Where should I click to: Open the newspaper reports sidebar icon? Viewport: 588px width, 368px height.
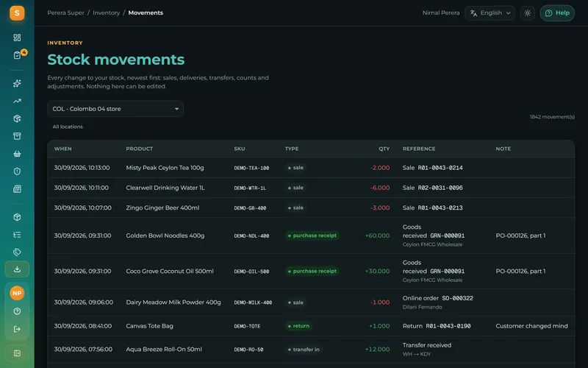17,189
